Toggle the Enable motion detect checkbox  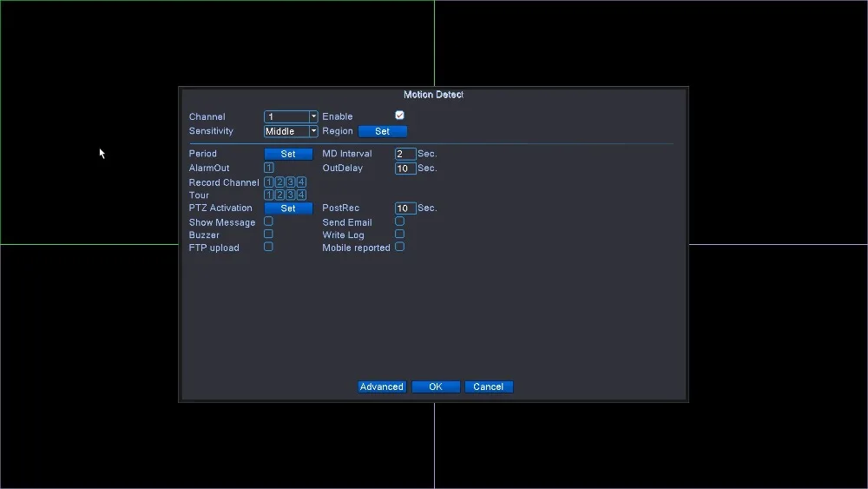[x=399, y=116]
